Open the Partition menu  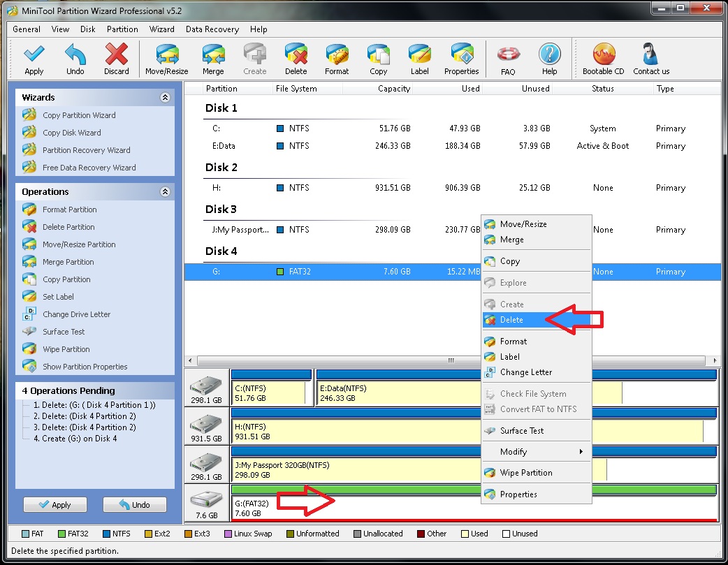pyautogui.click(x=122, y=29)
